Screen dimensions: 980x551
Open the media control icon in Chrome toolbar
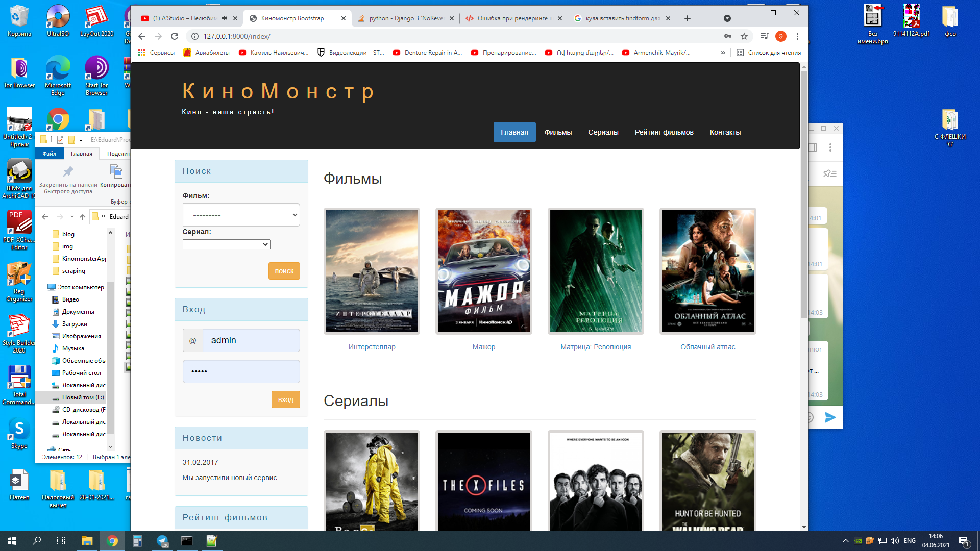764,36
